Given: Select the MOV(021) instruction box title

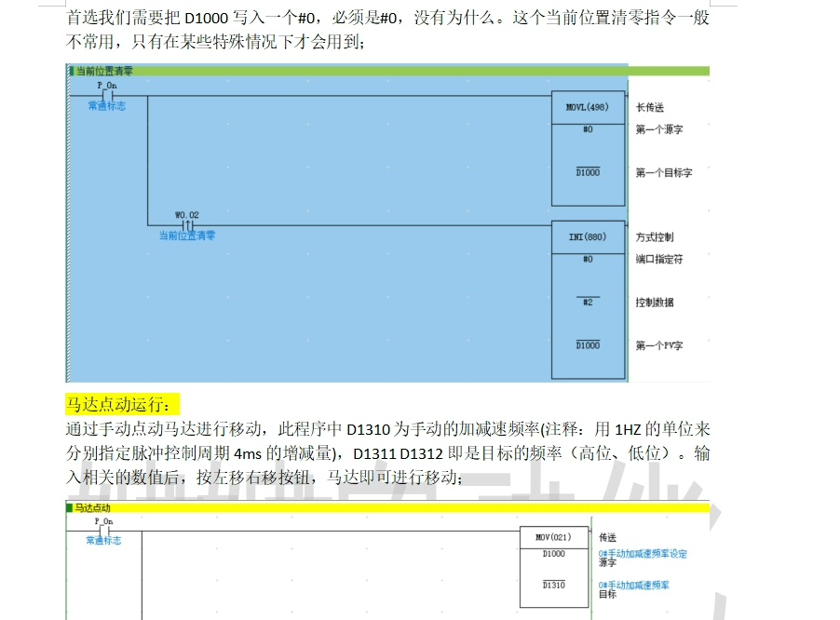Looking at the screenshot, I should coord(553,537).
